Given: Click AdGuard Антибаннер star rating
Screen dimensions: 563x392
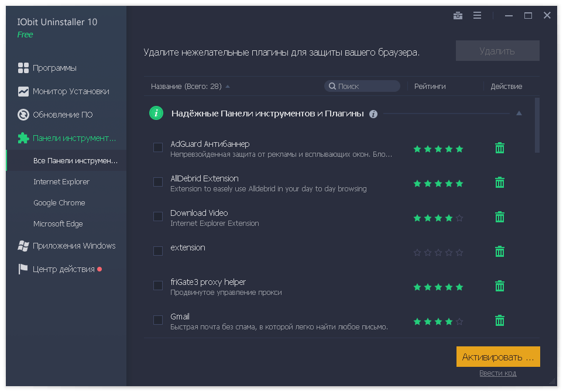Looking at the screenshot, I should click(x=438, y=149).
